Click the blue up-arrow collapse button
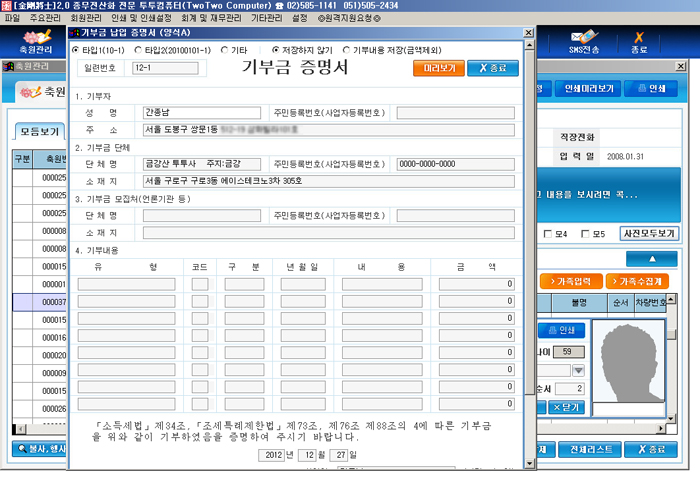700x490 pixels. 652,259
